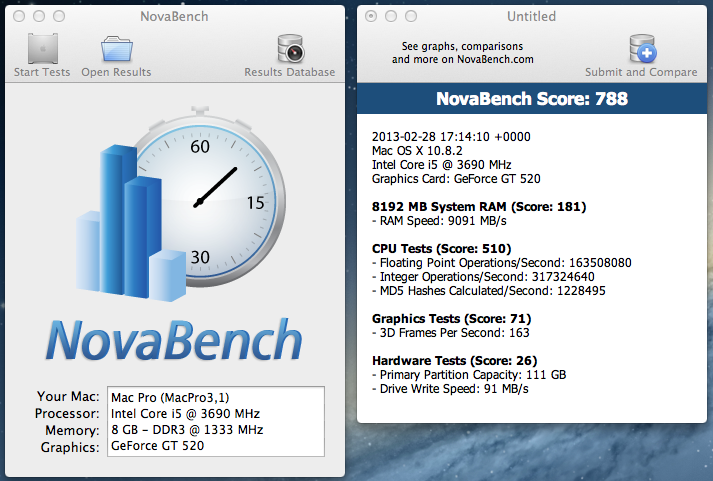Select the timestamp 2013-02-28 17:14:10 line
Screen dimensions: 713x481
[451, 137]
